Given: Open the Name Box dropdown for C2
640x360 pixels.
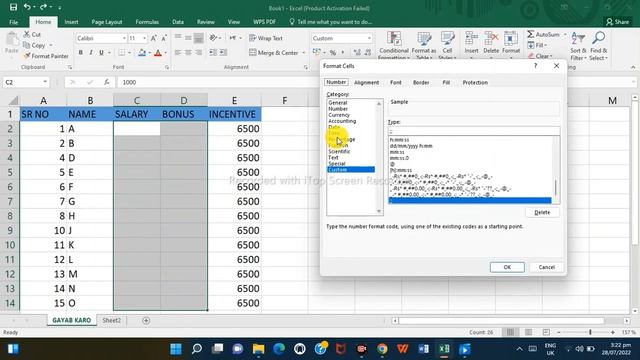Looking at the screenshot, I should tap(45, 82).
